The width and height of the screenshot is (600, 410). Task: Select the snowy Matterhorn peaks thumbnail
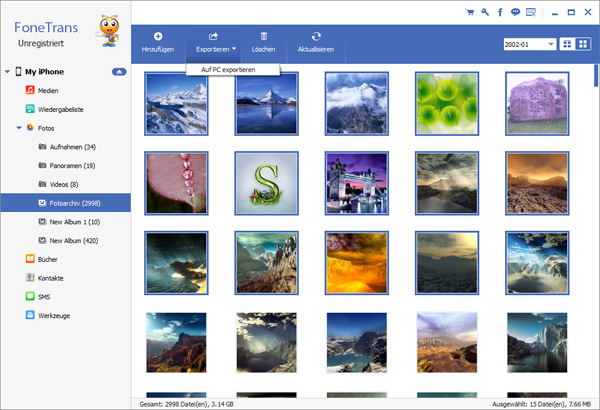[x=176, y=104]
